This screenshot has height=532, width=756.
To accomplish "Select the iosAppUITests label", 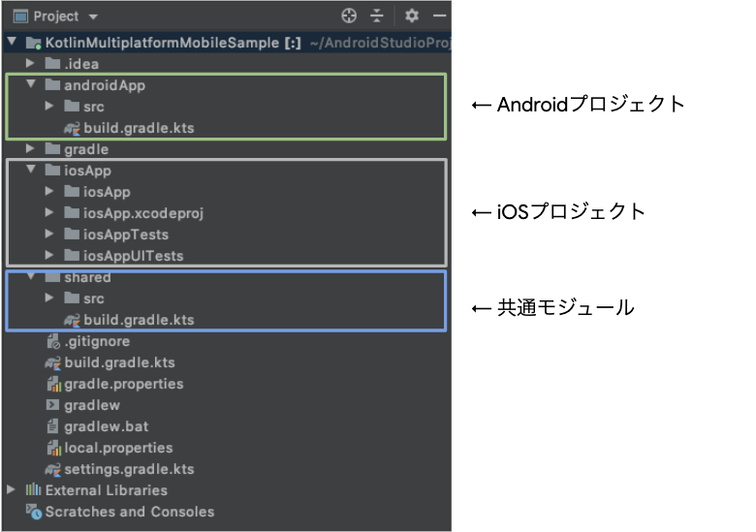I will [x=134, y=256].
